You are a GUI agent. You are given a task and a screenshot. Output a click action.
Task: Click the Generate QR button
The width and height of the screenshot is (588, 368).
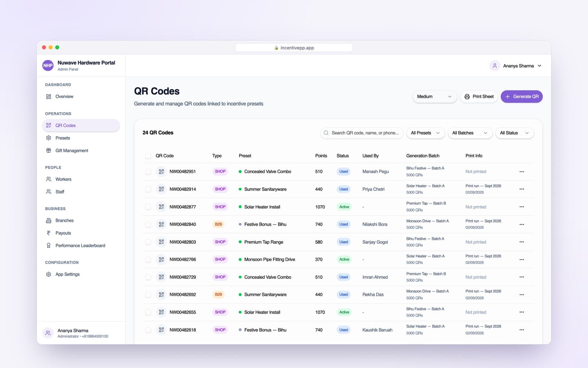click(521, 96)
